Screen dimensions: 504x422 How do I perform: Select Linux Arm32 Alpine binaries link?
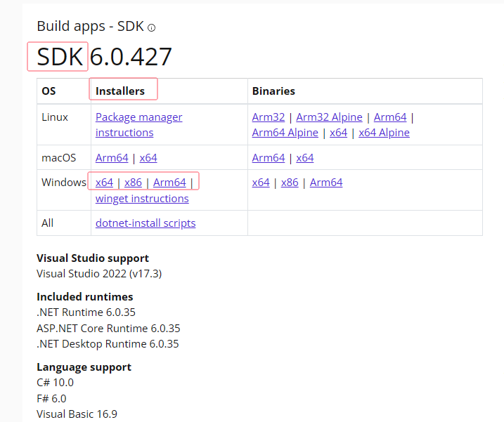click(329, 117)
